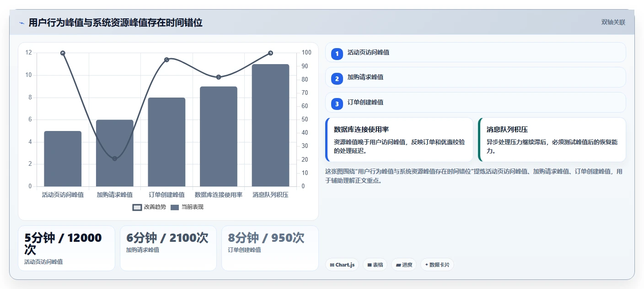This screenshot has height=289, width=644.
Task: Click the 8分钟 / 950次 stat card
Action: click(x=270, y=248)
